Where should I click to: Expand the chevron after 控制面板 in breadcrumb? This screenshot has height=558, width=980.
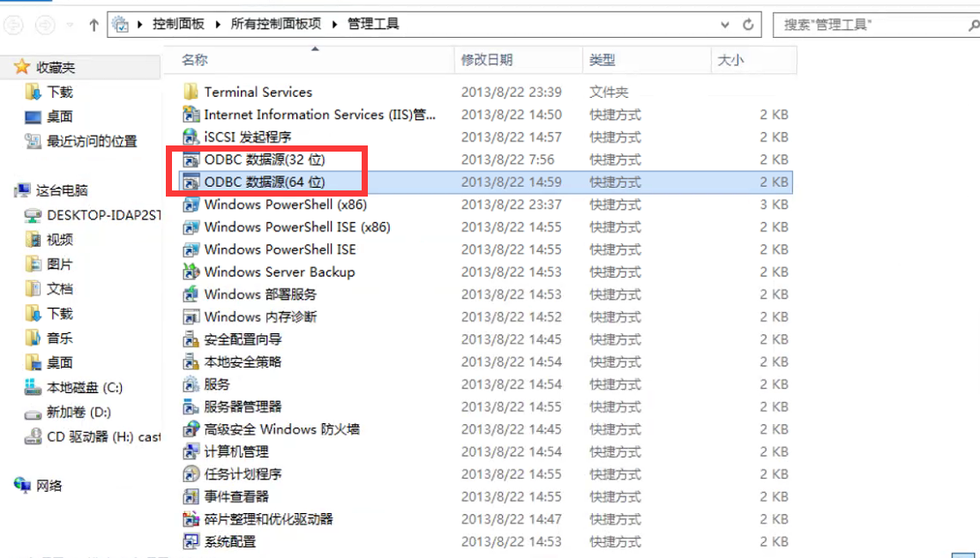(x=218, y=25)
